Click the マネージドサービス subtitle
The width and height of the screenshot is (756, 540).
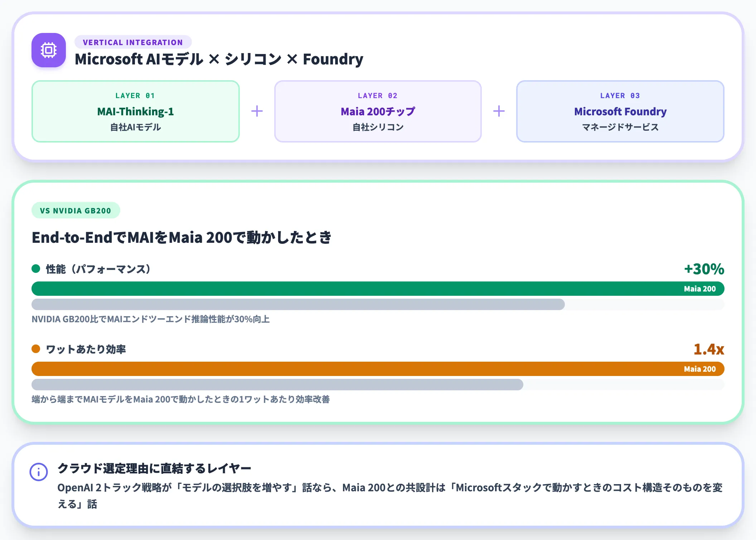pos(620,127)
